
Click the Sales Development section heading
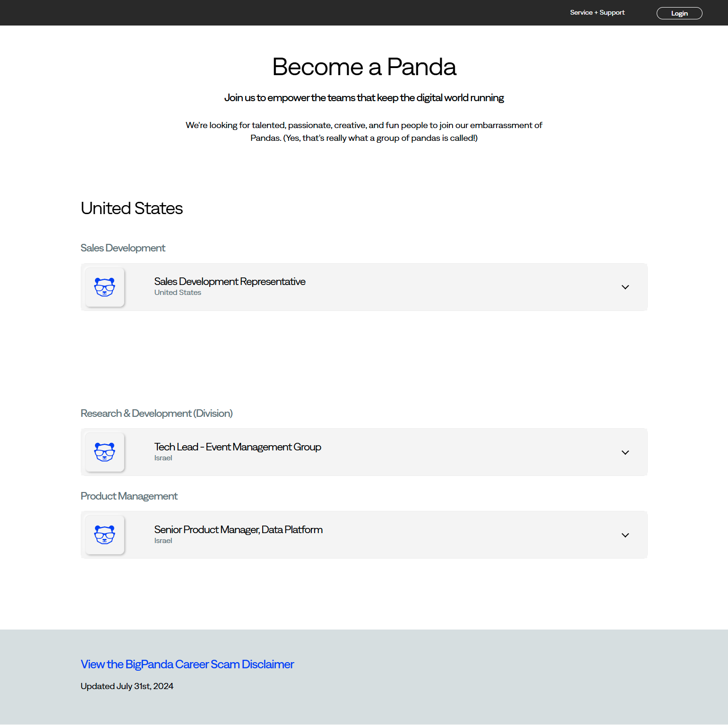pyautogui.click(x=123, y=247)
